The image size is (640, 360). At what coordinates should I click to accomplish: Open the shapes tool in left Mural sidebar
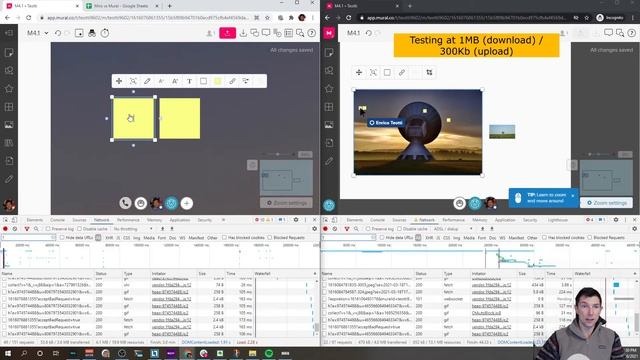pyautogui.click(x=9, y=71)
